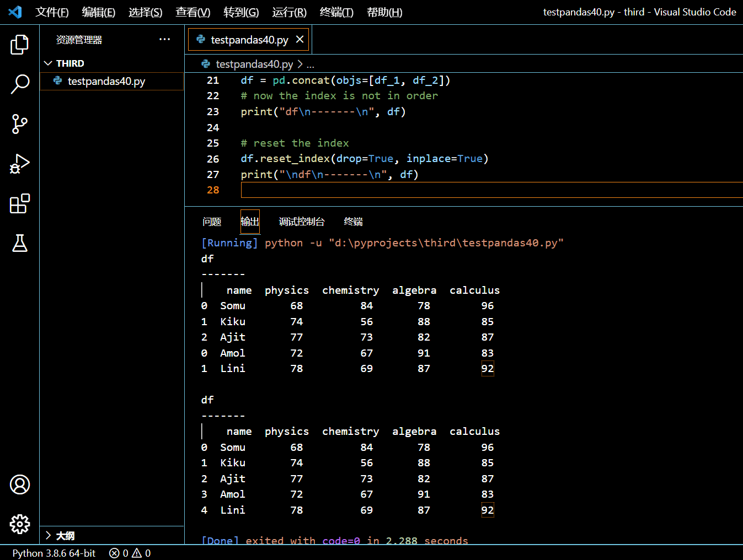Screen dimensions: 743x560
Task: Open the Testing flask icon
Action: tap(19, 243)
